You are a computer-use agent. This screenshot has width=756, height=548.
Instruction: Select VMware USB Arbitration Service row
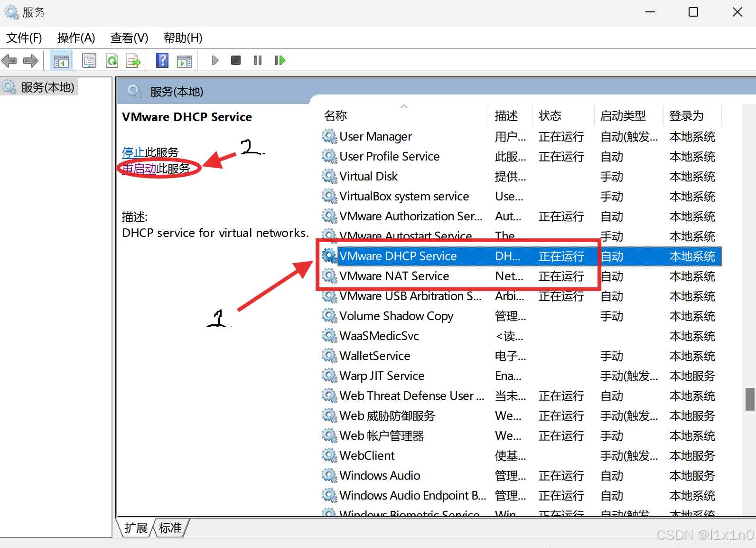point(521,296)
